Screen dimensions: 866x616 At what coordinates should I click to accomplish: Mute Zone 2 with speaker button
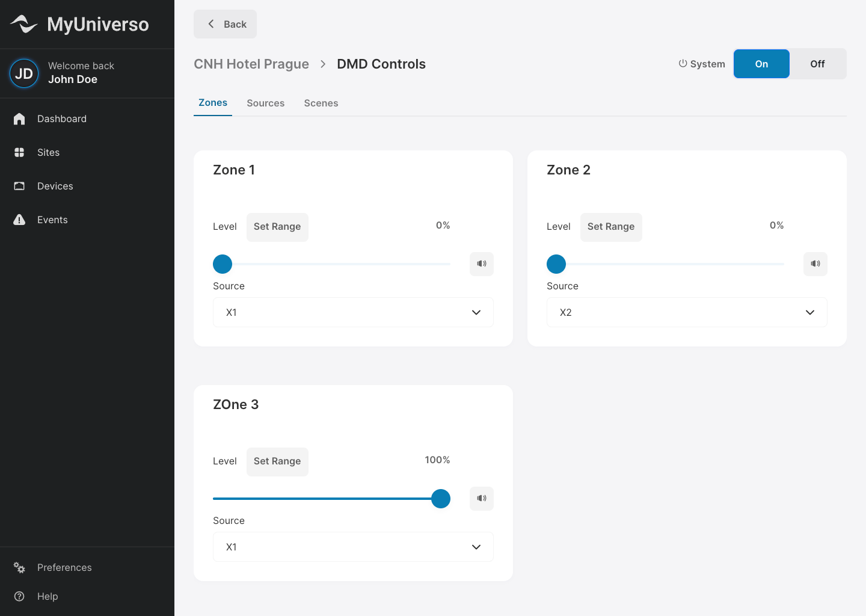tap(815, 263)
